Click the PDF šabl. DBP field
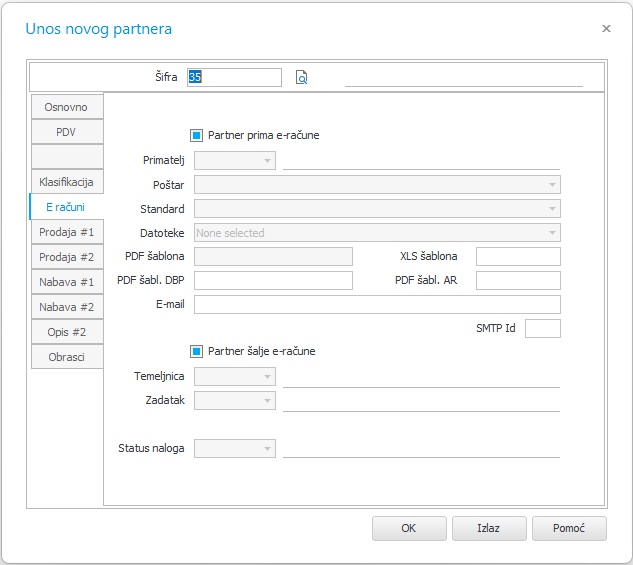This screenshot has width=633, height=565. 273,280
